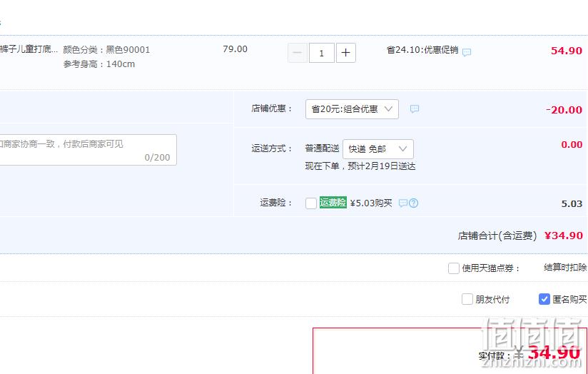588x374 pixels.
Task: Click the 省24.10:优惠促销 text
Action: (422, 50)
